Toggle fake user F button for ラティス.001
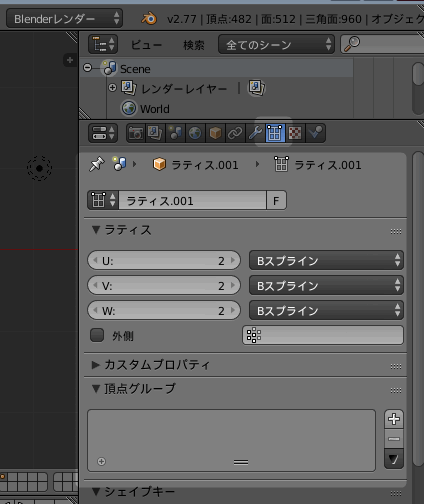This screenshot has height=504, width=424. point(276,201)
